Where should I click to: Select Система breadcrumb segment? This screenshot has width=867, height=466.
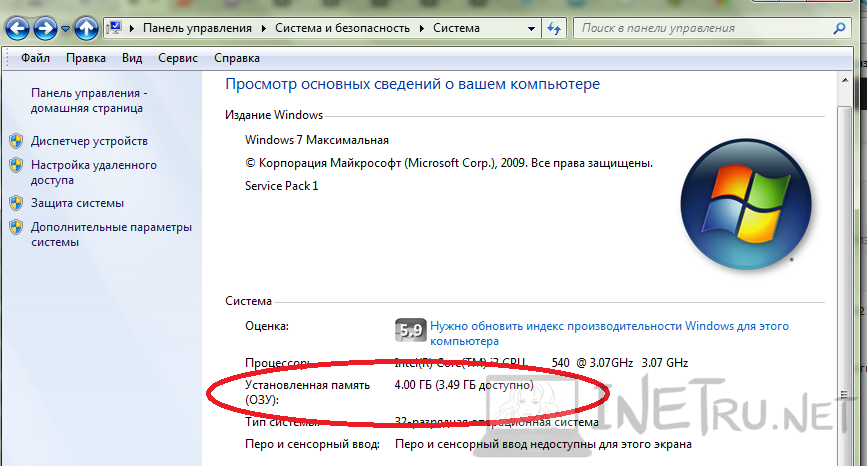click(456, 28)
